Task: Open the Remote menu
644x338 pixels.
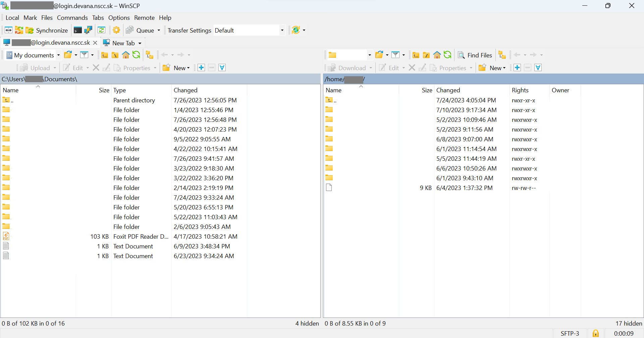Action: coord(144,18)
